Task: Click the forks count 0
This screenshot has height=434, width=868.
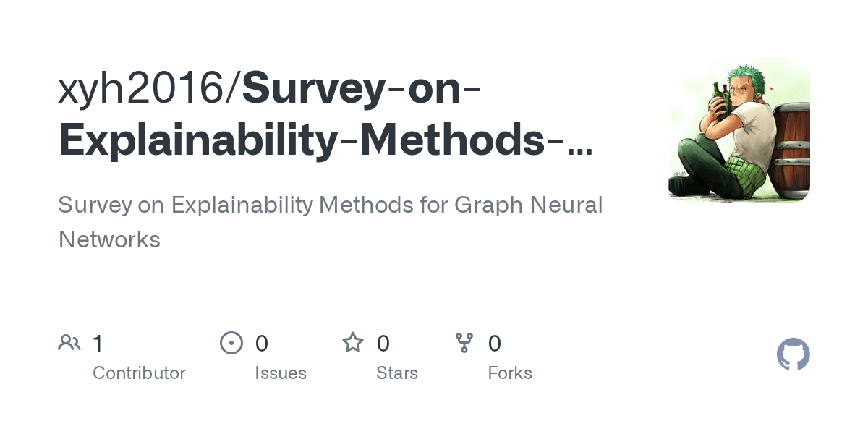Action: [495, 343]
